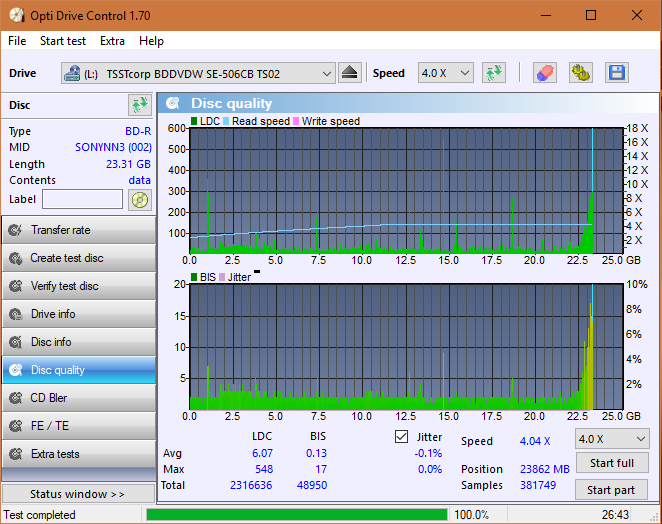
Task: Click the Jitter legend swatch
Action: pos(222,277)
